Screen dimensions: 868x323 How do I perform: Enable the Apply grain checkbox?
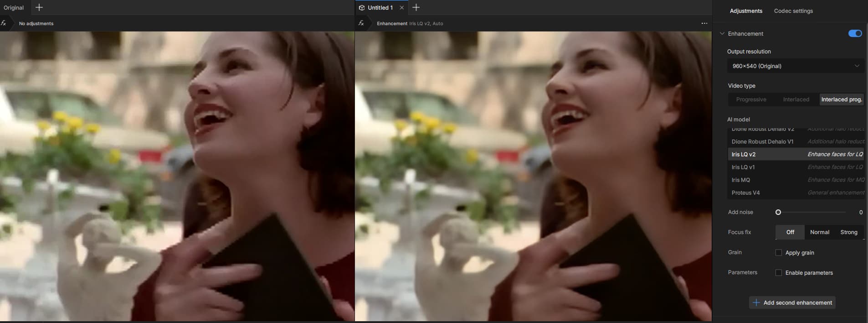(779, 253)
